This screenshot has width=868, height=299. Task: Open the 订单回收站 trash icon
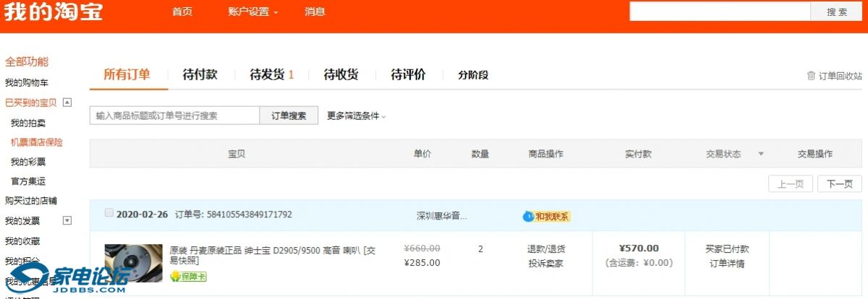click(x=811, y=76)
